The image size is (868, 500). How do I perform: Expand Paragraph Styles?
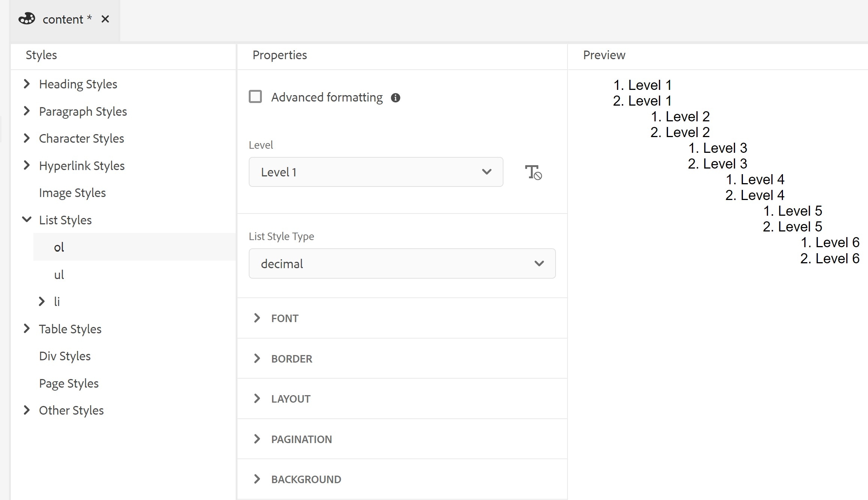coord(26,110)
